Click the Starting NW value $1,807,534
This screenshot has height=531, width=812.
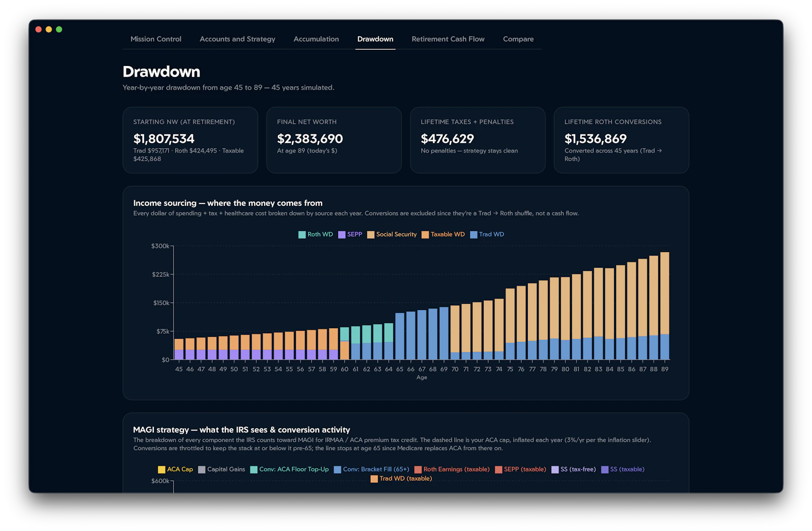point(164,138)
